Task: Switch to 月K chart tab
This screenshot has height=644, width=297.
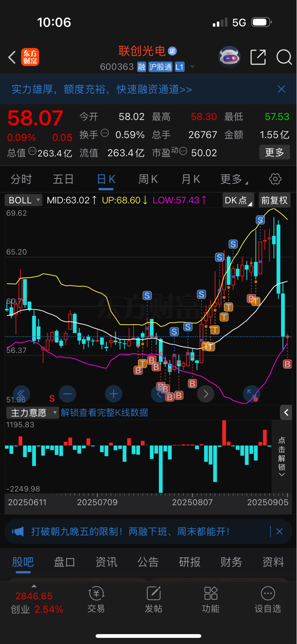Action: [x=190, y=179]
